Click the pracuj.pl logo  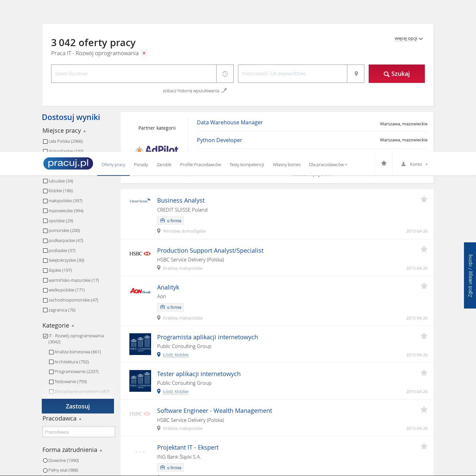68,163
